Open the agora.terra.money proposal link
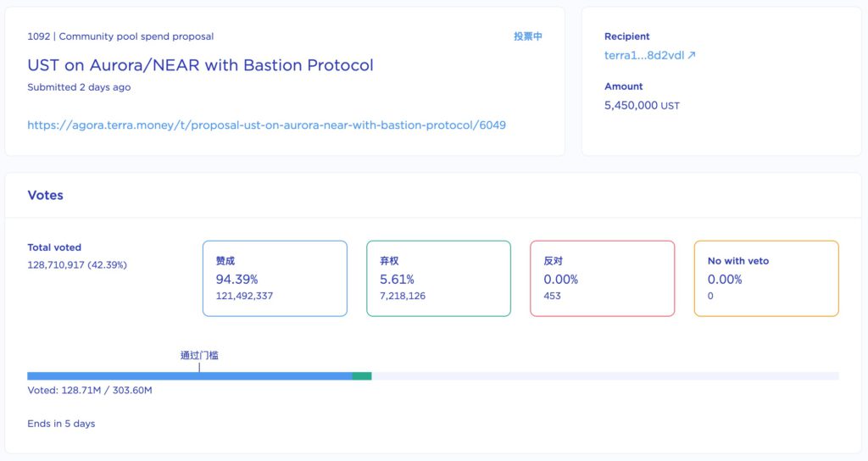 [266, 125]
